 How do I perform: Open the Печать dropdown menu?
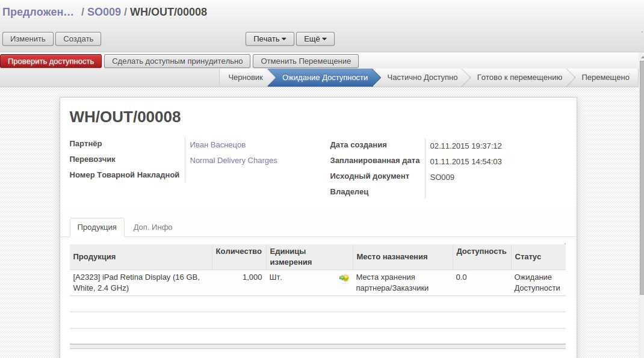click(x=270, y=39)
